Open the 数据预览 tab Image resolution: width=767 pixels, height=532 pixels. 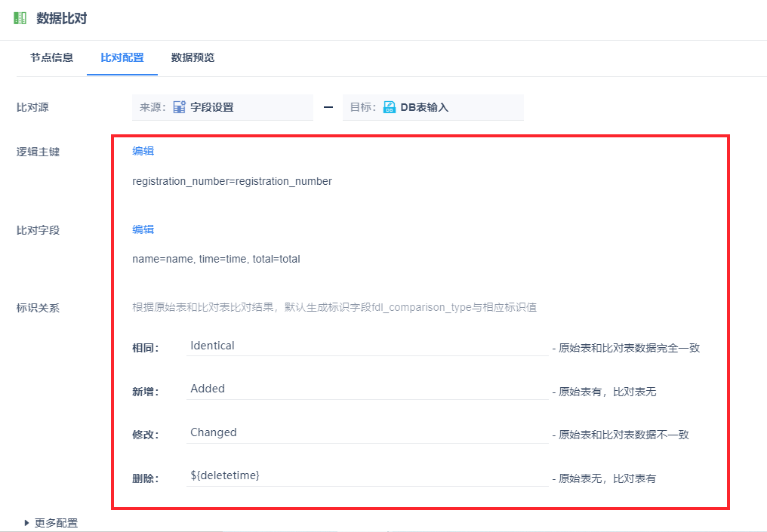tap(193, 57)
